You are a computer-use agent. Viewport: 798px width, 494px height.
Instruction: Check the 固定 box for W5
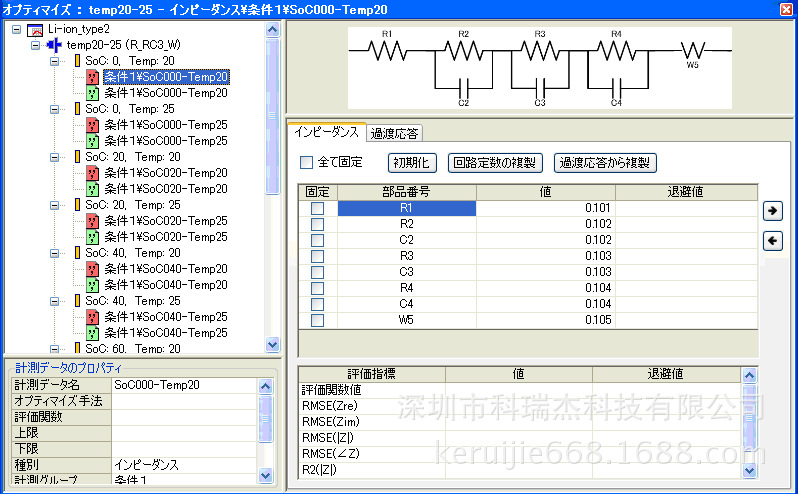(x=318, y=320)
